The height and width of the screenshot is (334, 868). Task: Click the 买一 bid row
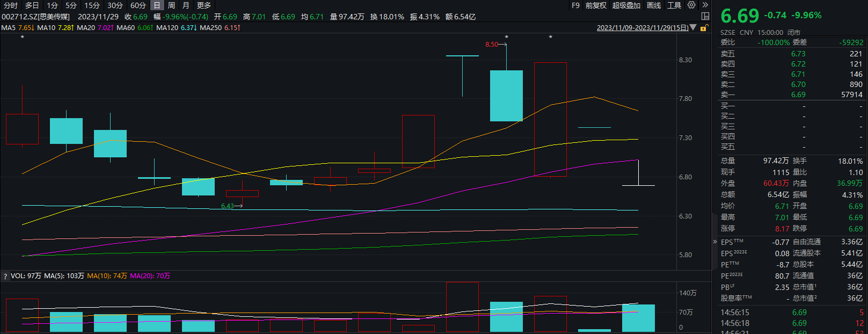pyautogui.click(x=791, y=106)
